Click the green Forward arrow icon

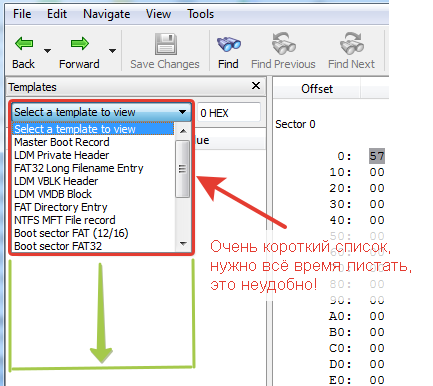pyautogui.click(x=80, y=44)
